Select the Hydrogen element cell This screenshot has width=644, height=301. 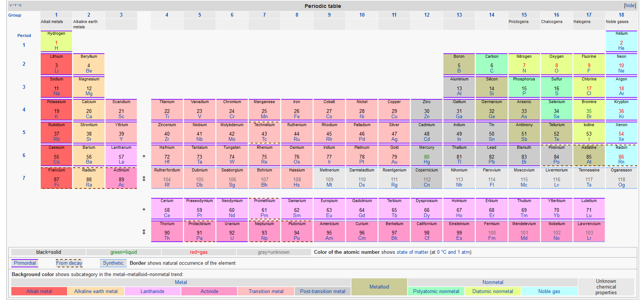pos(56,41)
